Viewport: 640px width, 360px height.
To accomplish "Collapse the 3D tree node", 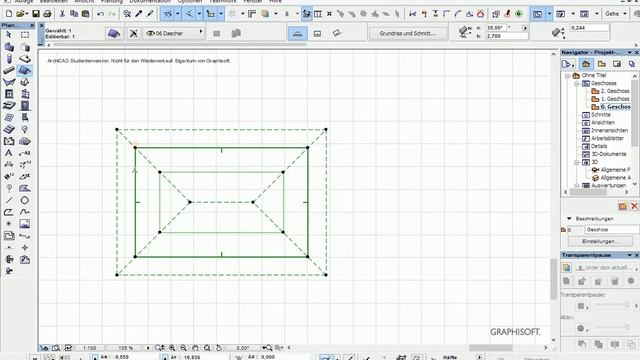I will 577,162.
